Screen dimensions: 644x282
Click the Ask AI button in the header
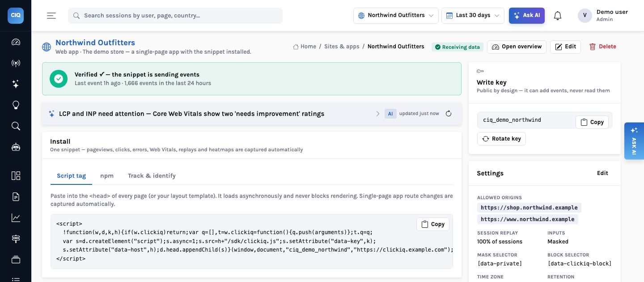point(527,15)
